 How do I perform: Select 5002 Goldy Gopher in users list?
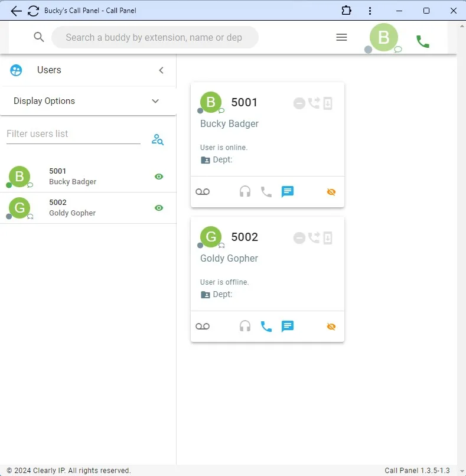(x=88, y=208)
